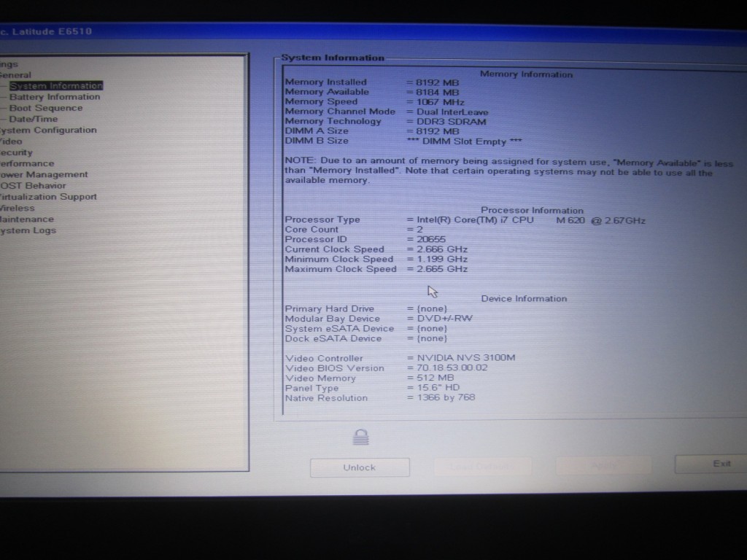Open Boot Sequence settings
Image resolution: width=747 pixels, height=560 pixels.
pyautogui.click(x=46, y=108)
